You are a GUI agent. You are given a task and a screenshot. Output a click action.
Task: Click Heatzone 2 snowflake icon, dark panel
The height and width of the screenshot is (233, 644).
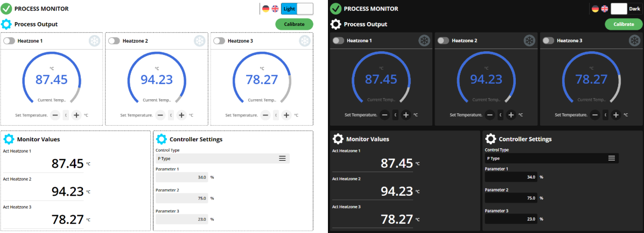click(x=529, y=41)
